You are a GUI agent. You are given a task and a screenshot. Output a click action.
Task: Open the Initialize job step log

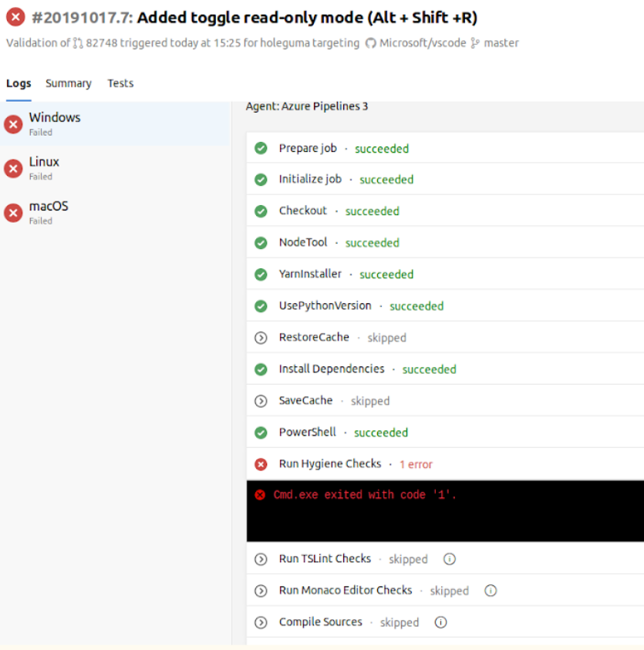point(445,180)
